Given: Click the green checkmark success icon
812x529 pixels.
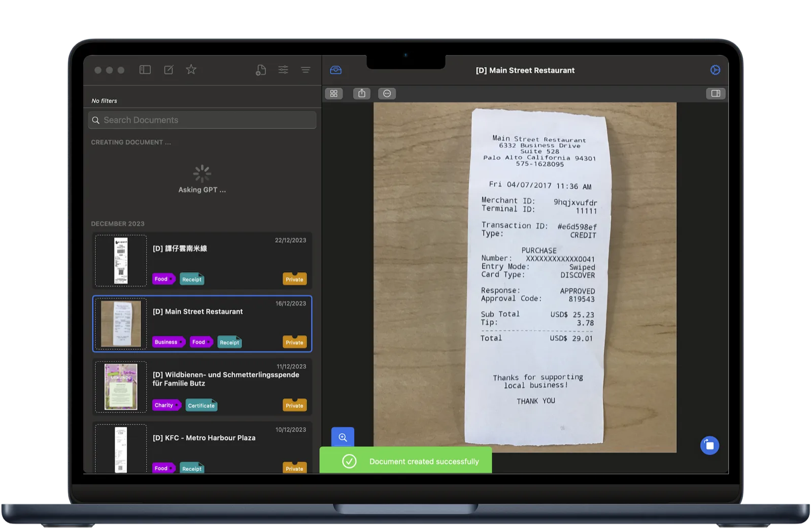Looking at the screenshot, I should tap(349, 461).
